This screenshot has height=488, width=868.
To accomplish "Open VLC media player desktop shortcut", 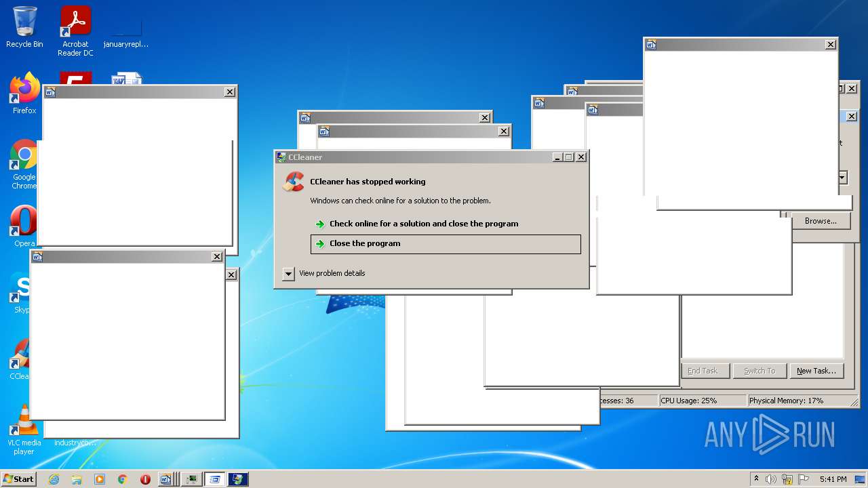I will coord(24,430).
